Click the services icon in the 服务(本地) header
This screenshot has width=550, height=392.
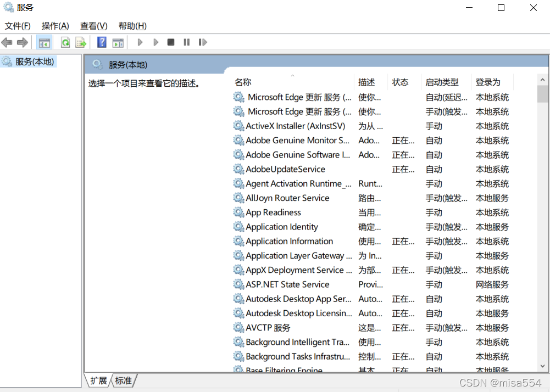[x=97, y=65]
